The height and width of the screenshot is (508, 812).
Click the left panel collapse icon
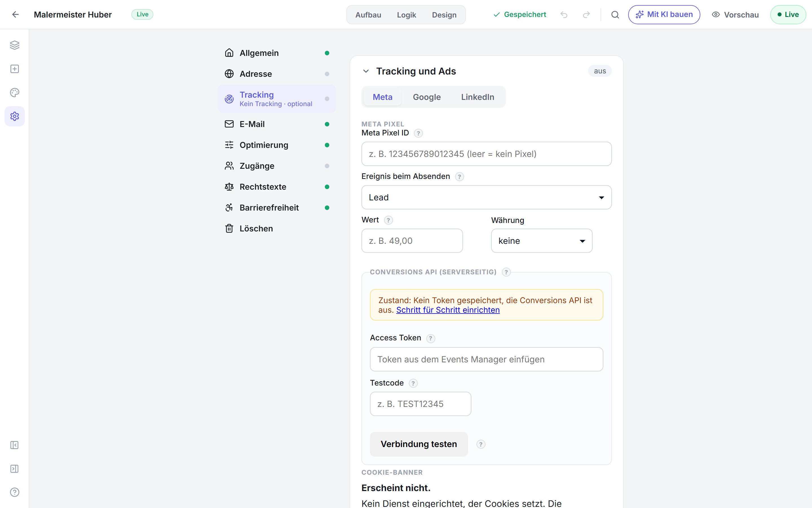coord(14,445)
